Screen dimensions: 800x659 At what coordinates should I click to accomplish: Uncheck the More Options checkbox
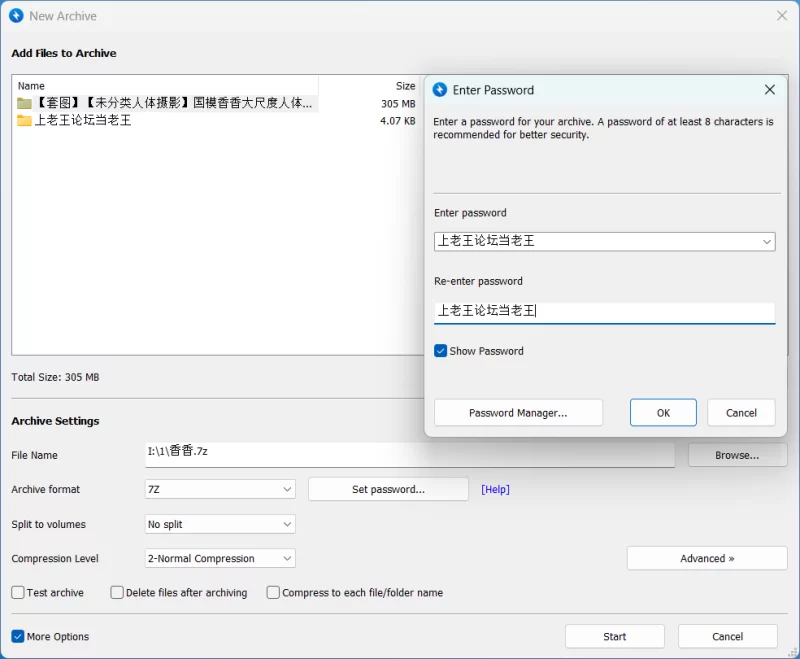[x=18, y=637]
